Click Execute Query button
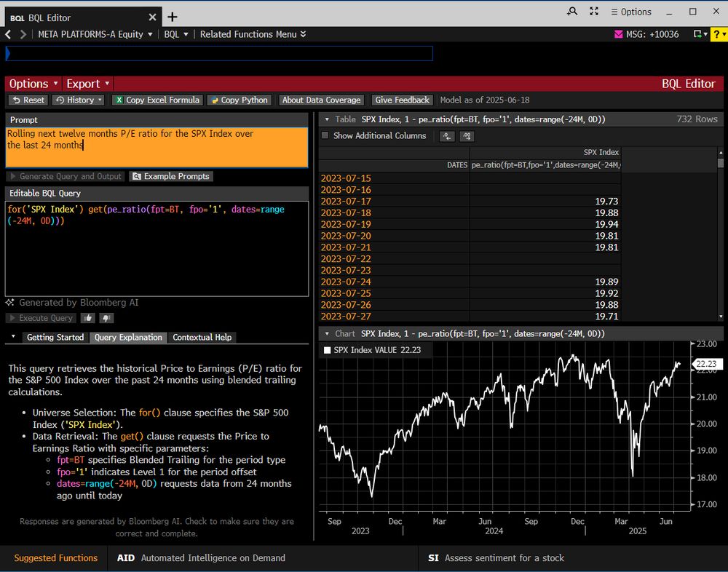The image size is (728, 572). [41, 318]
